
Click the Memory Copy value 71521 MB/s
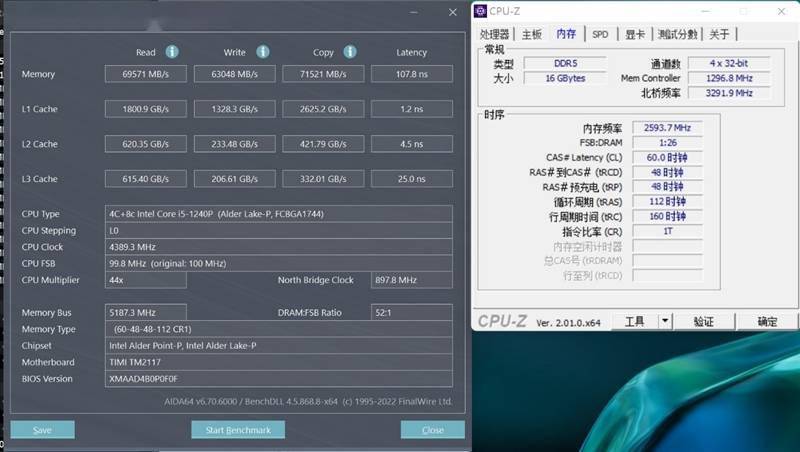(323, 74)
